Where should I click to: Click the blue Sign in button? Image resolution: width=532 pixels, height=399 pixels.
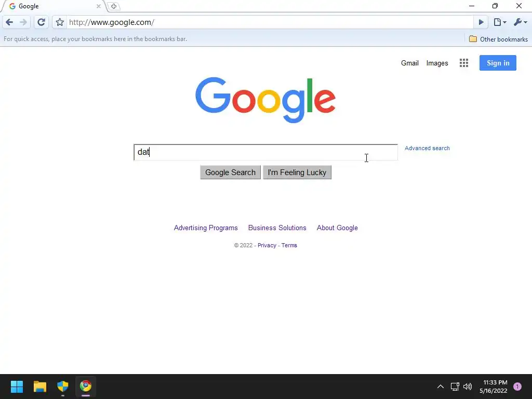tap(498, 63)
